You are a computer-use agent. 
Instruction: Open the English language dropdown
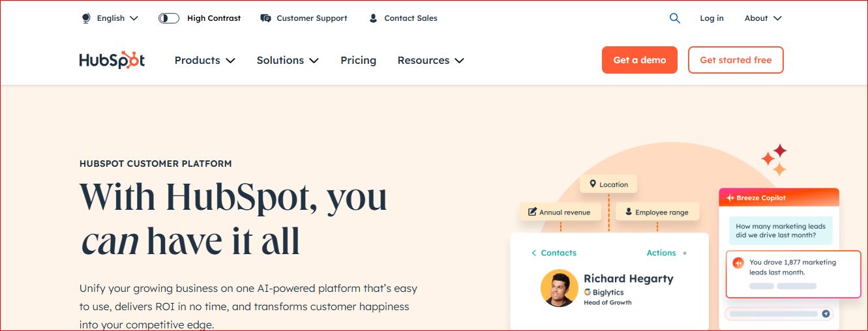coord(110,18)
